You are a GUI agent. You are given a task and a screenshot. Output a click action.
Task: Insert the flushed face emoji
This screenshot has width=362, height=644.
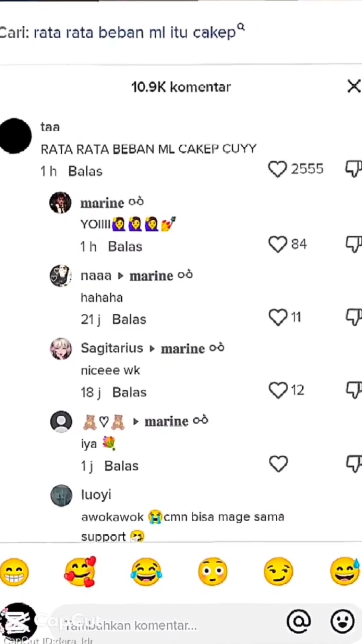(213, 572)
